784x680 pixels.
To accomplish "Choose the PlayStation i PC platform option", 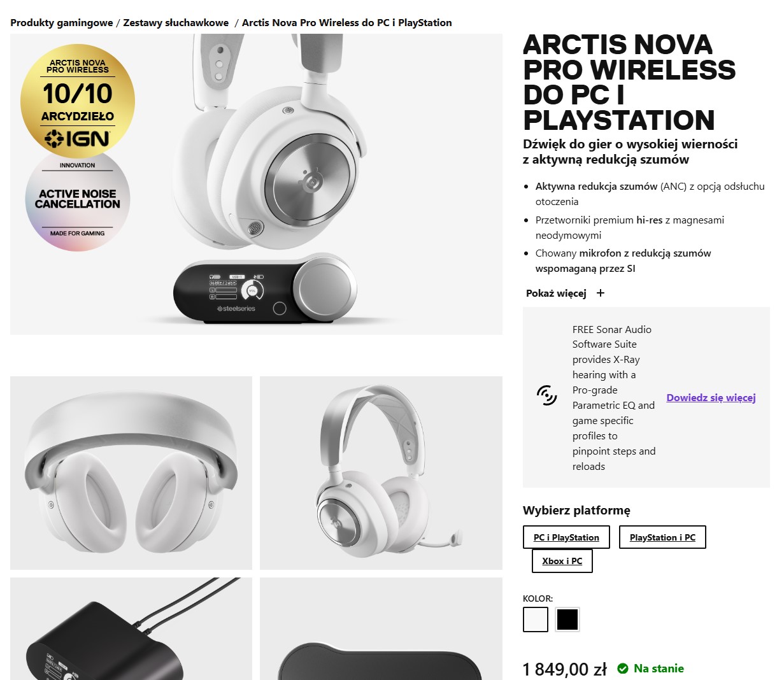I will (662, 537).
